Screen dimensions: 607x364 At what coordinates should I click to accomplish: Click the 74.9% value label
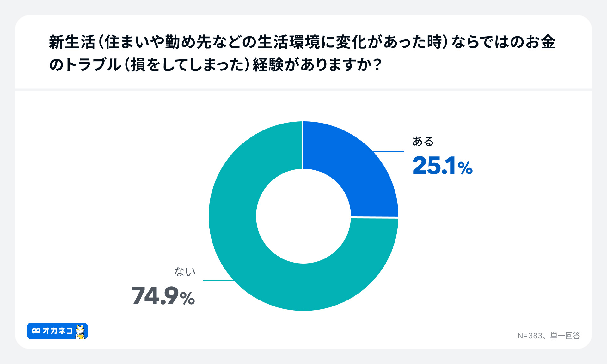coord(163,296)
